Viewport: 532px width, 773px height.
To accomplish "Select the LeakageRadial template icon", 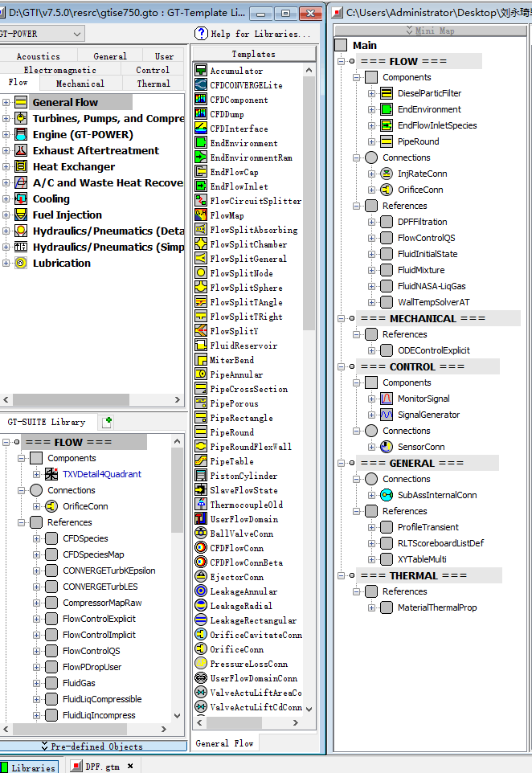I will pyautogui.click(x=201, y=605).
